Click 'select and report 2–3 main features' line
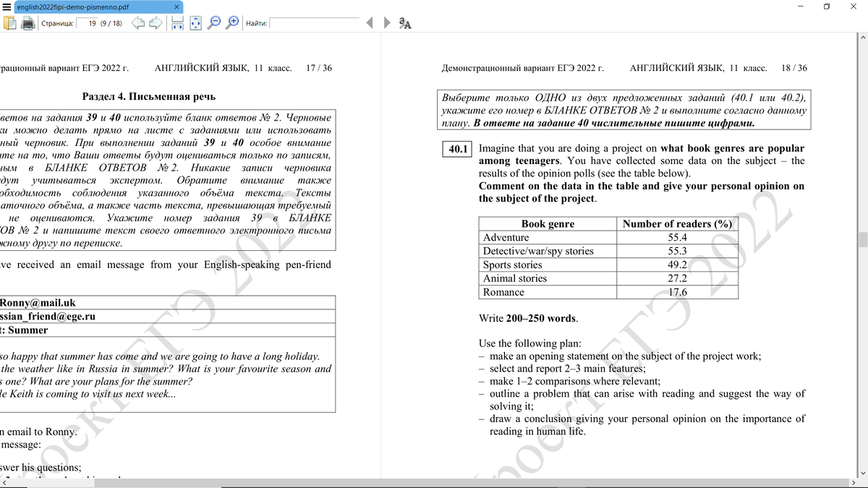The image size is (868, 488). [x=563, y=369]
